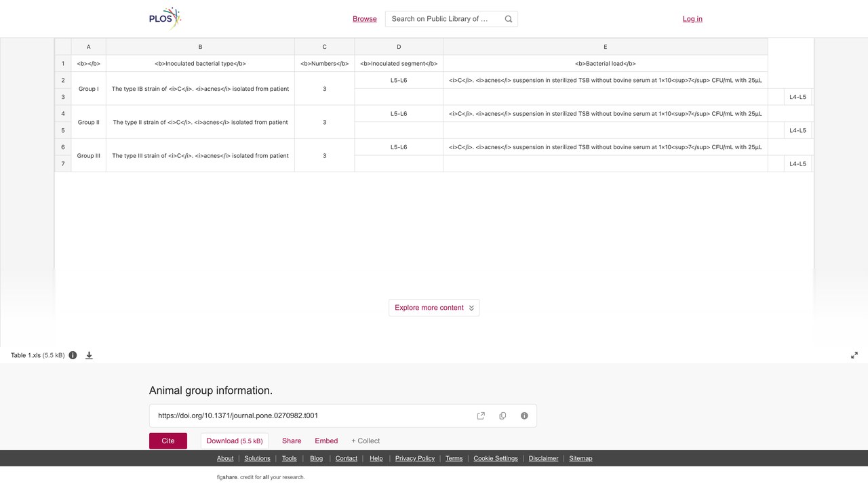
Task: Click the Cite button
Action: click(168, 441)
